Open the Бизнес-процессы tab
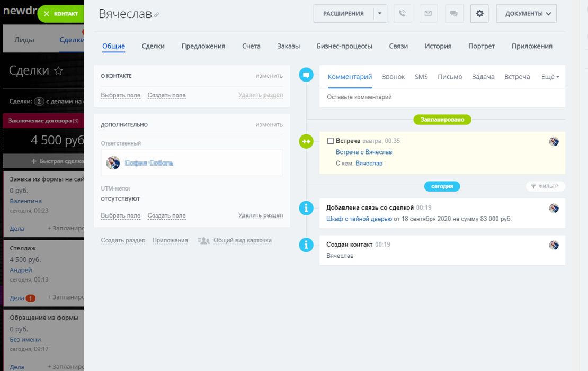Screen dimensions: 588x371 pyautogui.click(x=344, y=46)
